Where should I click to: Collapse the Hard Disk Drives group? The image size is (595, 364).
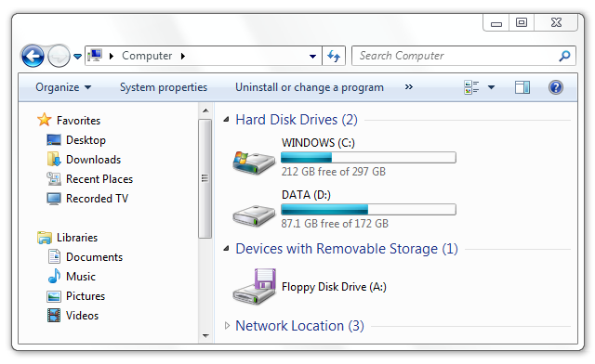point(226,120)
